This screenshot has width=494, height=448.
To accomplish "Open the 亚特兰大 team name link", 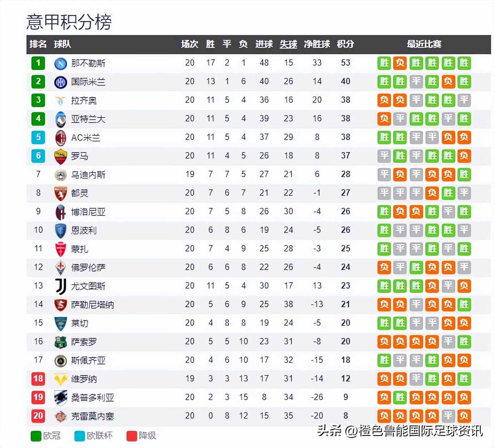I will tap(88, 119).
